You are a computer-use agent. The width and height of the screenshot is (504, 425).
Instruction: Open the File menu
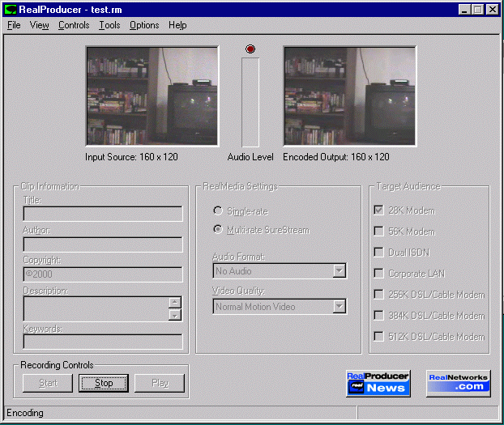click(14, 25)
